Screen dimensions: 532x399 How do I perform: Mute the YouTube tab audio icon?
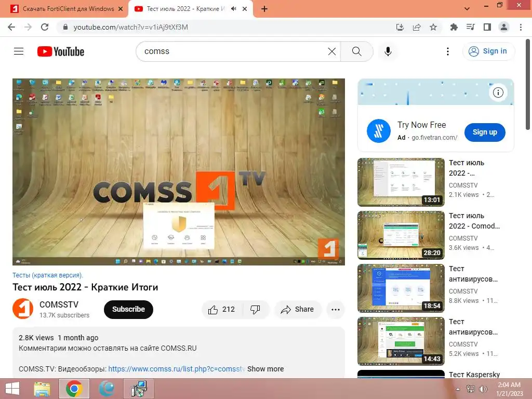pyautogui.click(x=233, y=9)
